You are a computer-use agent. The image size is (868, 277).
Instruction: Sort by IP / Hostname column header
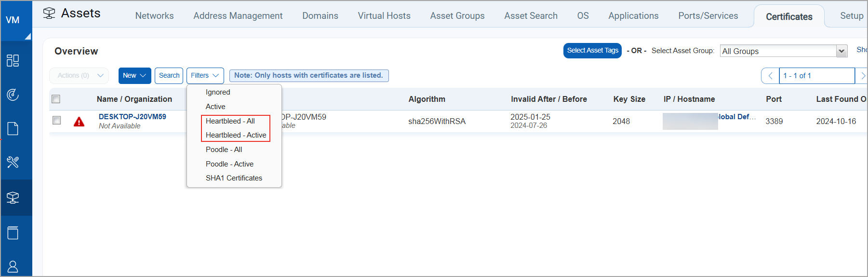[x=689, y=99]
